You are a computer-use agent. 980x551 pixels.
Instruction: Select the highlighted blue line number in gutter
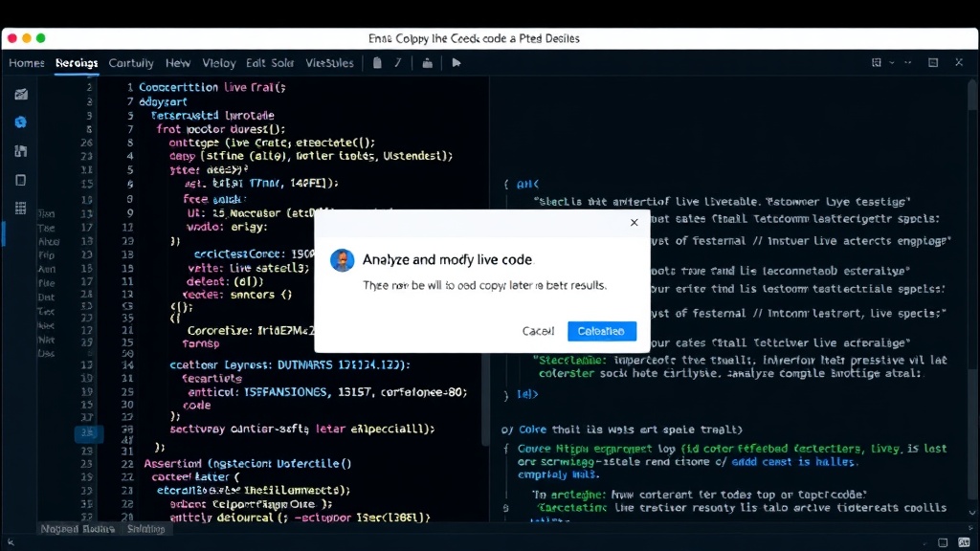pyautogui.click(x=88, y=432)
